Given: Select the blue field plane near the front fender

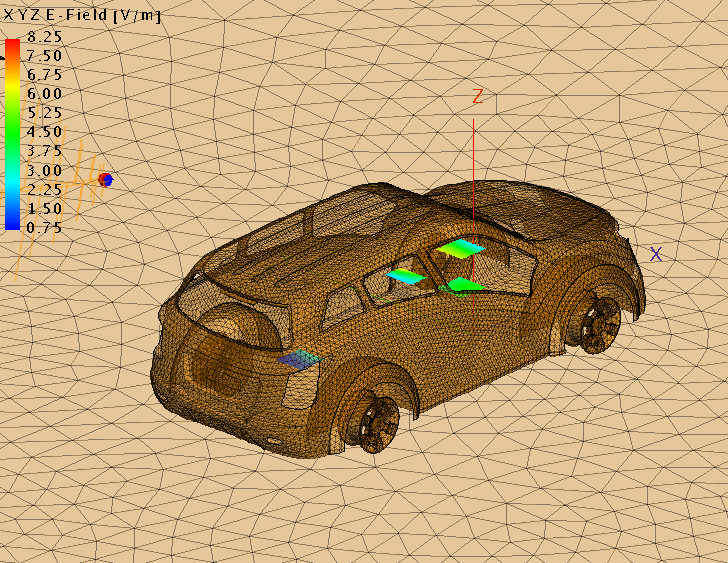Looking at the screenshot, I should (x=300, y=359).
